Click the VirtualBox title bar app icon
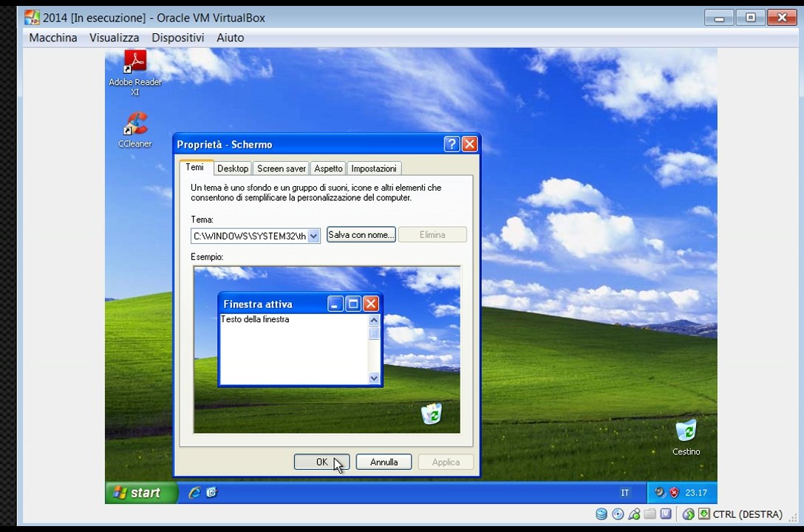Viewport: 804px width, 532px height. coord(32,18)
